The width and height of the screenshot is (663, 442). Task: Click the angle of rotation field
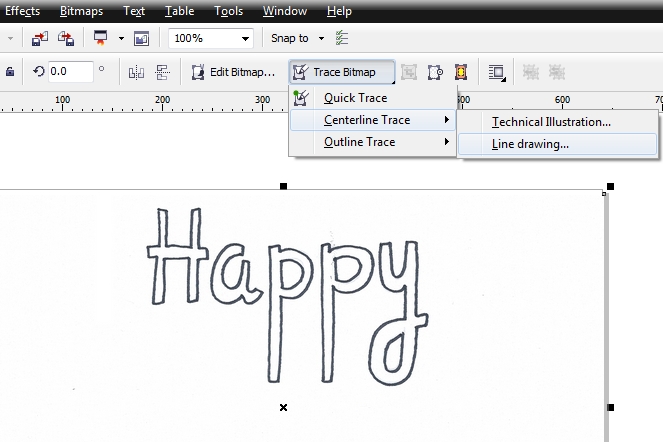pos(70,71)
